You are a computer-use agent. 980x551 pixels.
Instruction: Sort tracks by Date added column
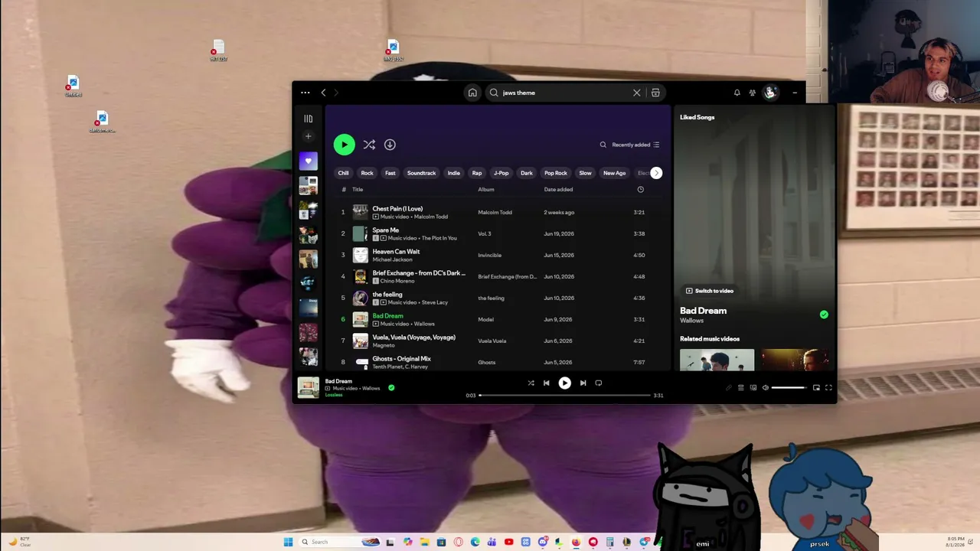558,190
